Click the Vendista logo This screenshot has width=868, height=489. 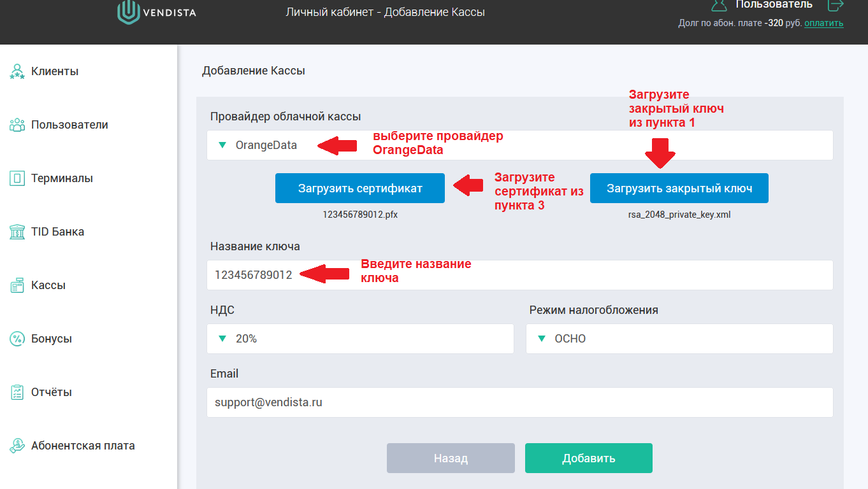coord(157,12)
